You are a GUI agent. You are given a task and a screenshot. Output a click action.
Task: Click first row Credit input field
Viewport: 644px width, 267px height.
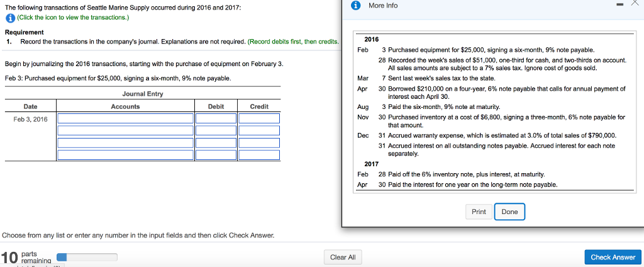[259, 118]
